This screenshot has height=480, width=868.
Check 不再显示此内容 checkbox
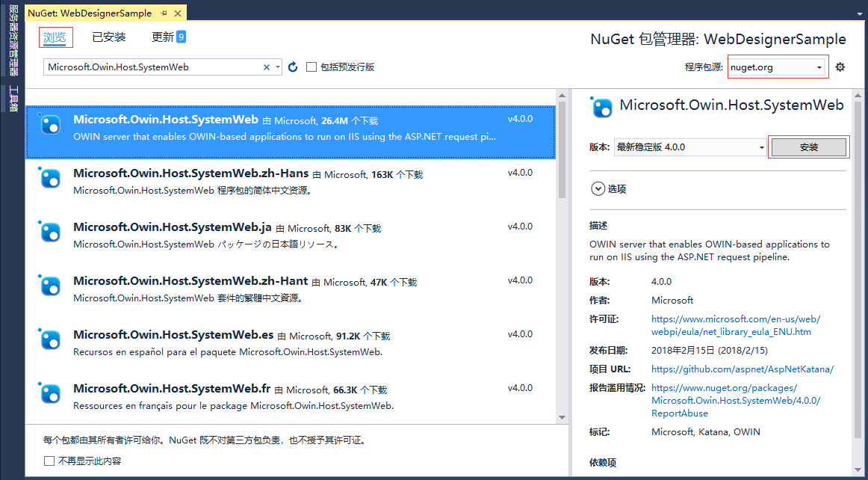[49, 461]
